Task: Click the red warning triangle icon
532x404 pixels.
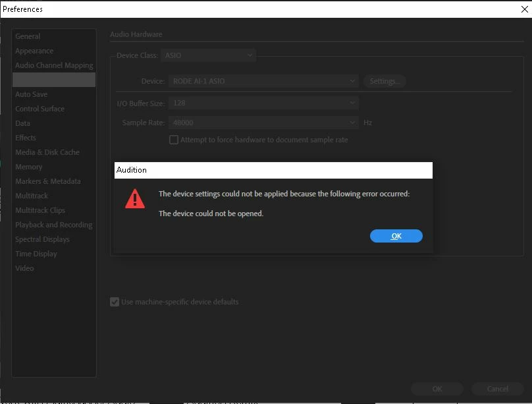Action: point(135,198)
